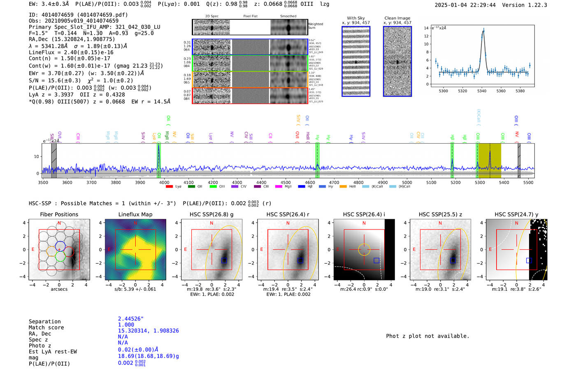576x392 pixels.
Task: Click the green-bordered 2D spectrum row
Action: [250, 63]
